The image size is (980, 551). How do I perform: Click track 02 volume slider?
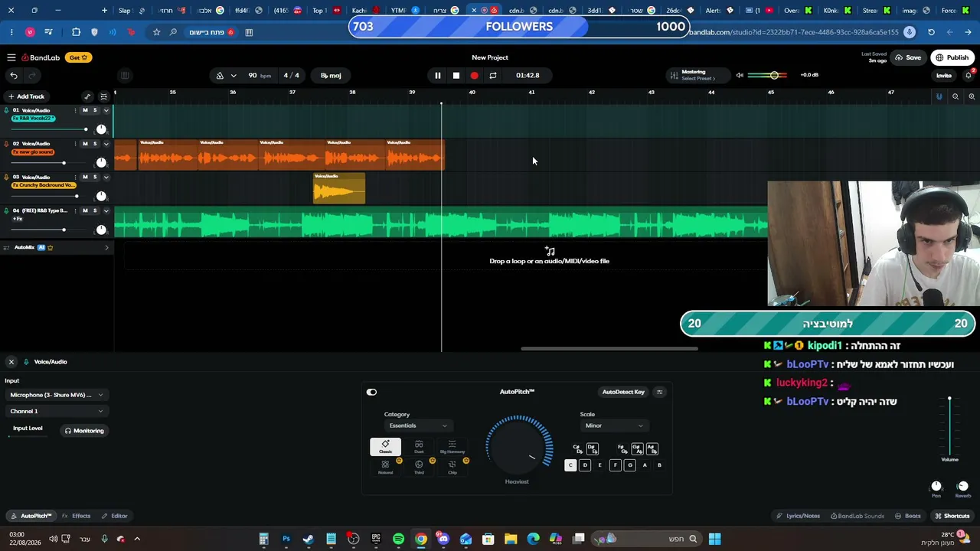pyautogui.click(x=48, y=163)
